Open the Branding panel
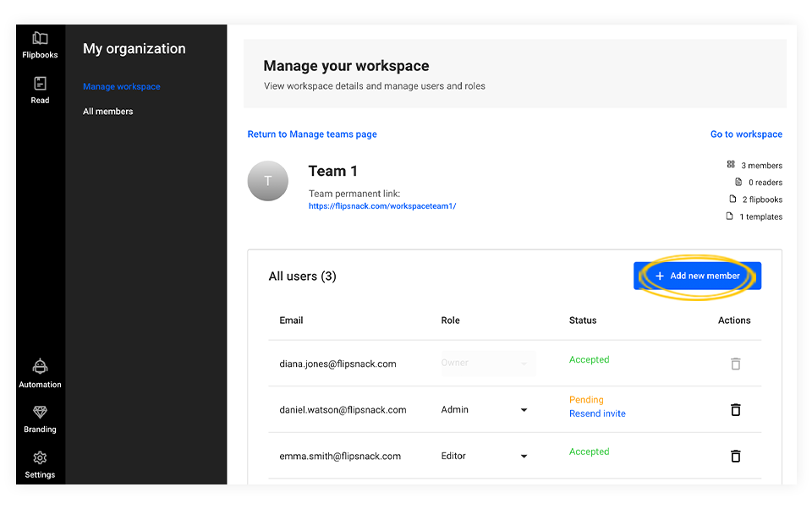812x509 pixels. click(x=40, y=417)
